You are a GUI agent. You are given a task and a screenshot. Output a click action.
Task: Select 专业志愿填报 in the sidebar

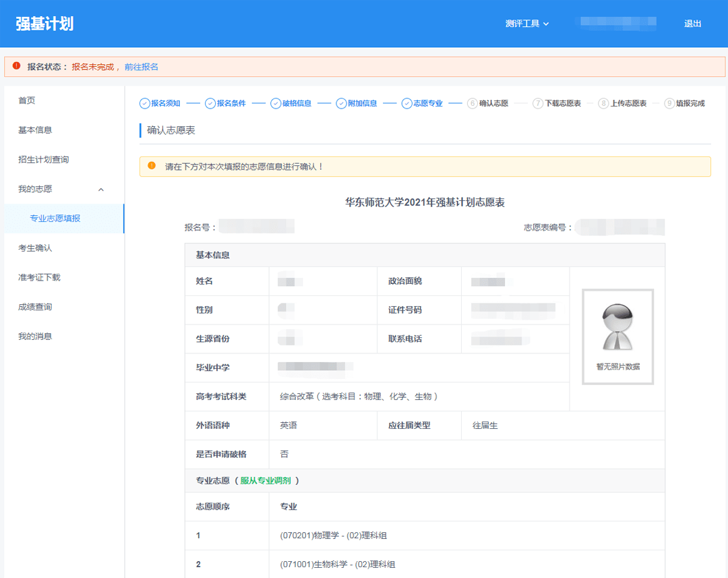click(x=55, y=219)
